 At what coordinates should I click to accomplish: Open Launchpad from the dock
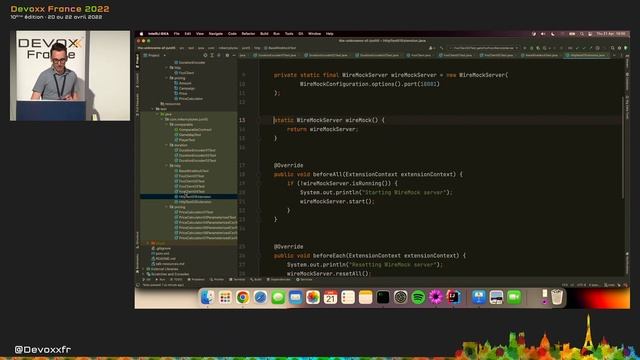(x=225, y=297)
